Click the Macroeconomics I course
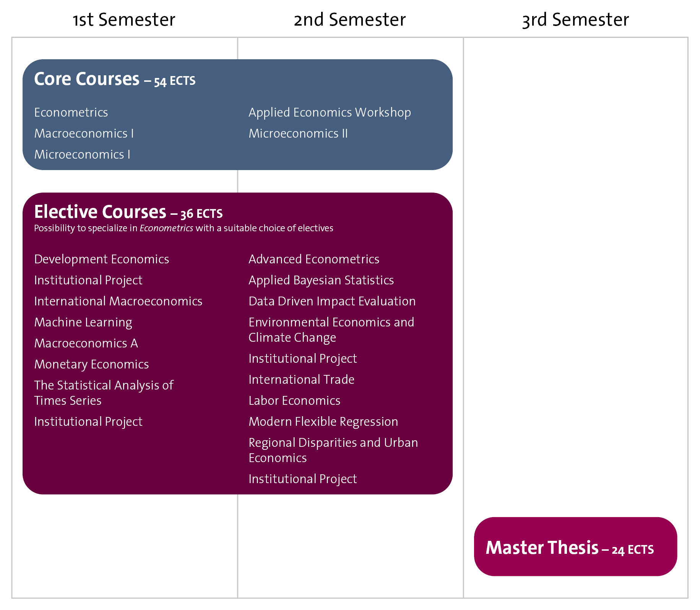 coord(84,133)
